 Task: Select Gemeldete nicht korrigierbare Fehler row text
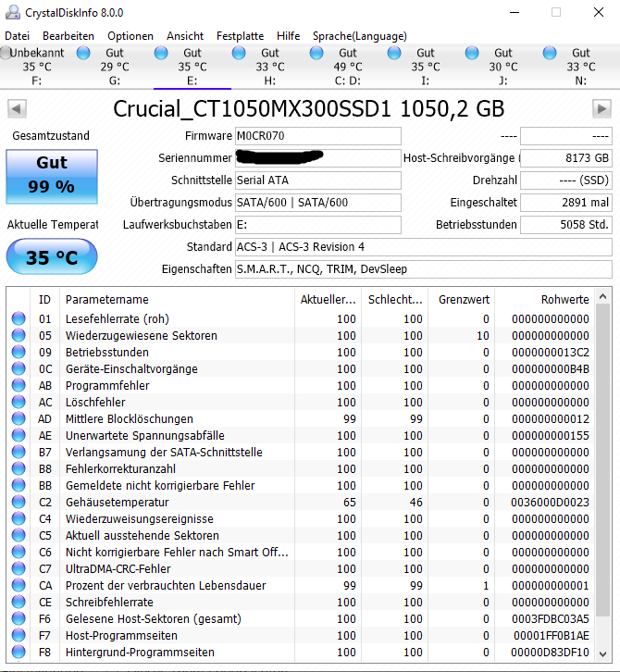pos(160,486)
